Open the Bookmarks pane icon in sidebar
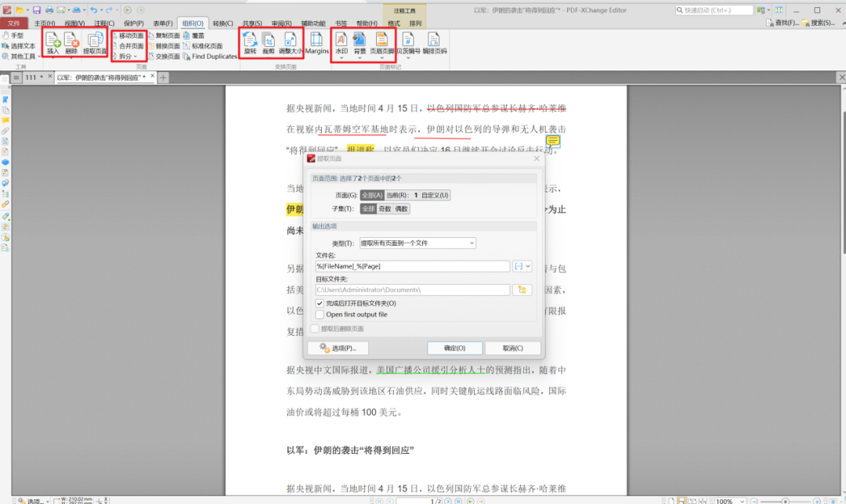The width and height of the screenshot is (846, 504). click(x=5, y=99)
